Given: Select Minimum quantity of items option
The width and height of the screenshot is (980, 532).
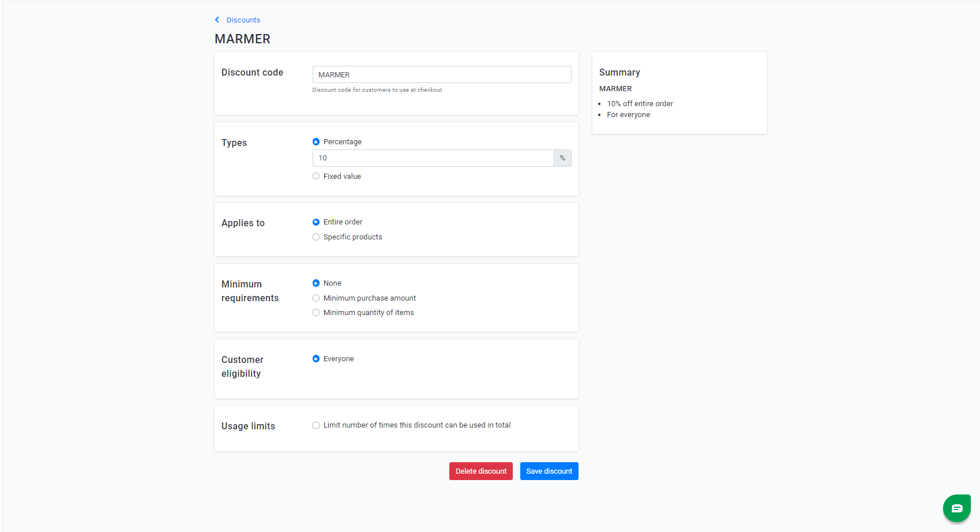Looking at the screenshot, I should pos(316,313).
